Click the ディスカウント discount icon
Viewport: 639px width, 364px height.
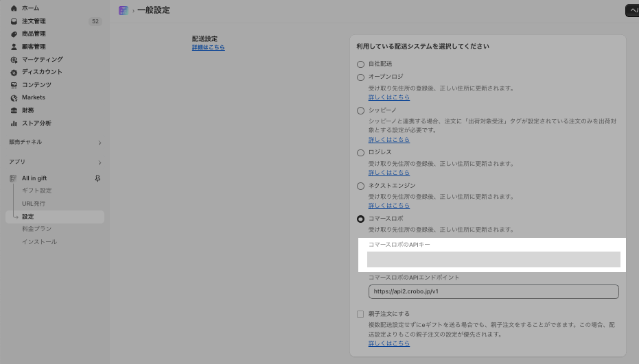click(14, 72)
